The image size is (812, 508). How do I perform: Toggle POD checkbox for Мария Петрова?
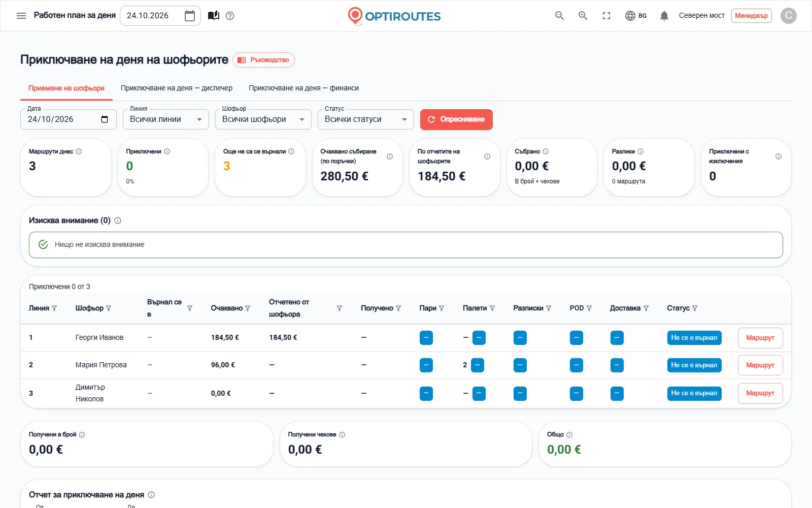[577, 365]
